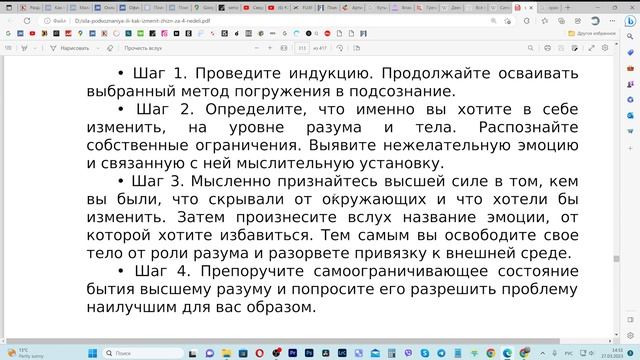The image size is (640, 360).
Task: Toggle fit to page width
Action: [284, 48]
